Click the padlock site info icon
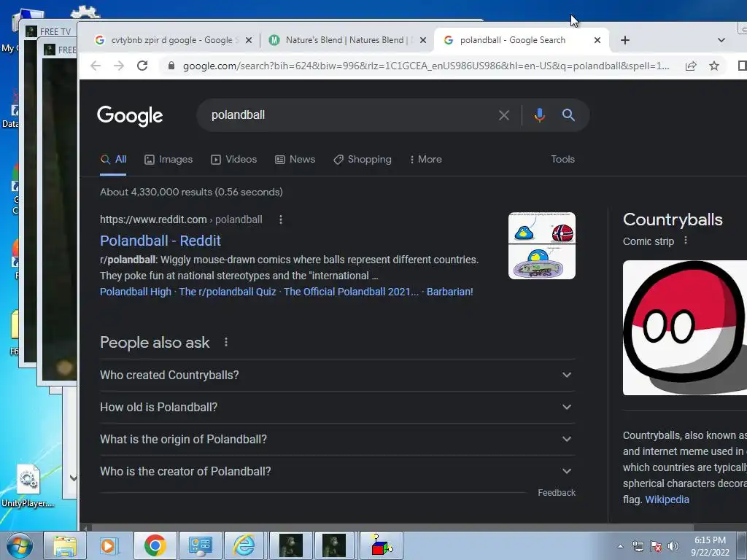747x560 pixels. (171, 66)
